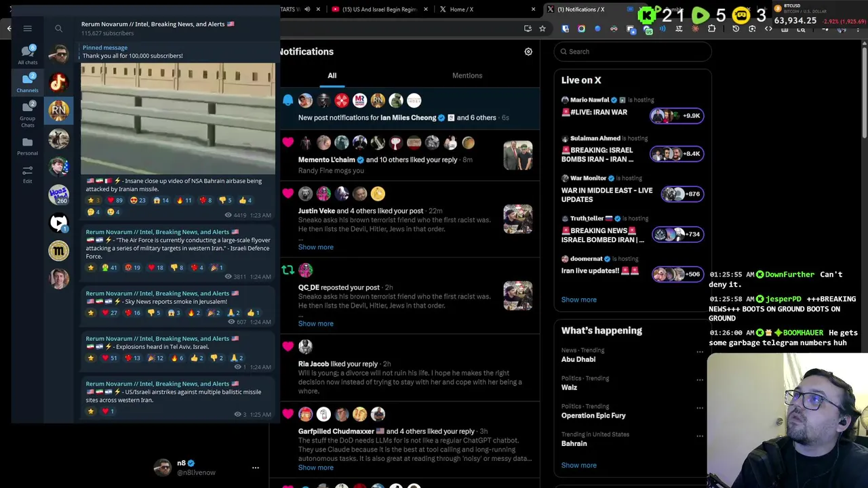Expand Show more on QC_DE repost notification
Screen dimensions: 868x488
click(x=315, y=323)
